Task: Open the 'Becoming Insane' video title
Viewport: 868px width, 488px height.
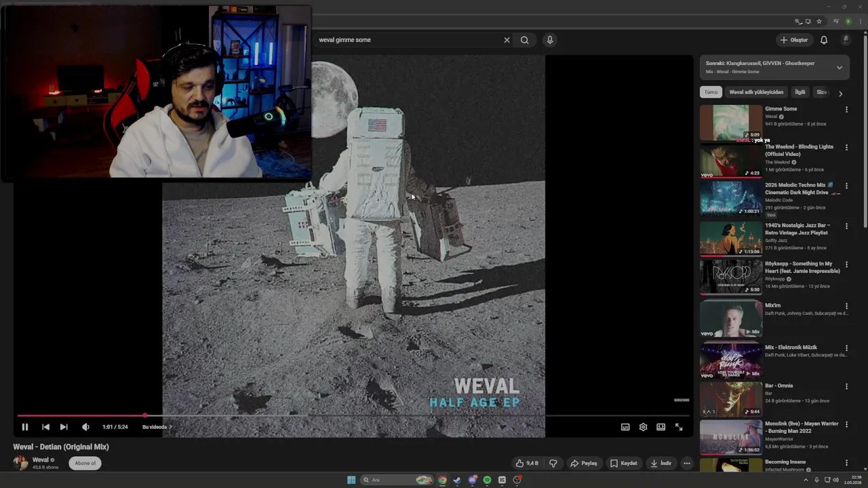Action: coord(785,462)
